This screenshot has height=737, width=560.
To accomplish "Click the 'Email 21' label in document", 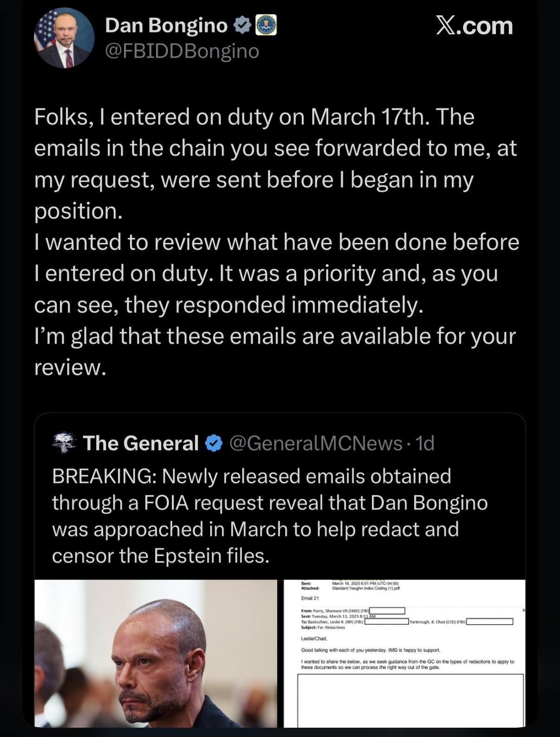I will (310, 598).
